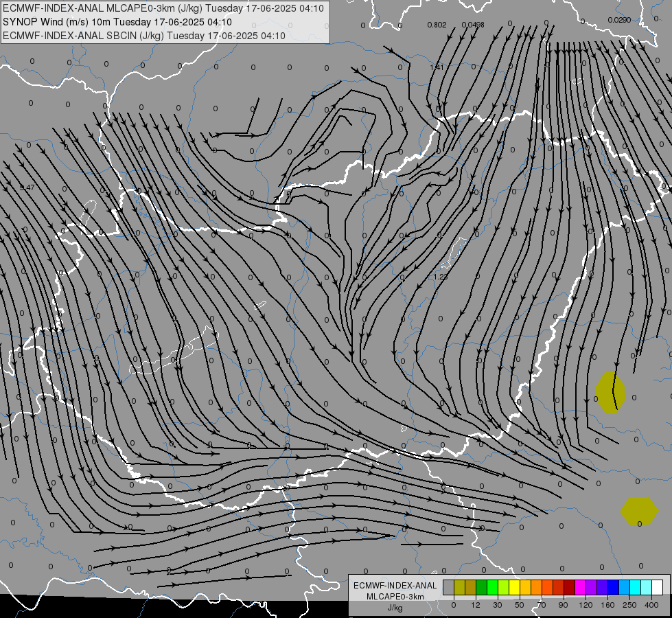
Task: Click the lower olive hexagon CAPE cell
Action: (639, 511)
